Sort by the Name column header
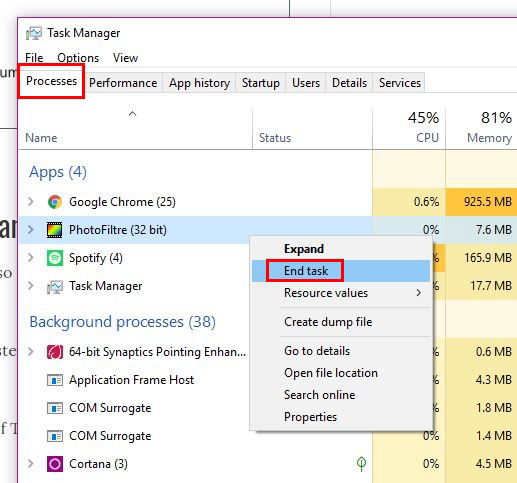This screenshot has height=483, width=517. point(136,129)
